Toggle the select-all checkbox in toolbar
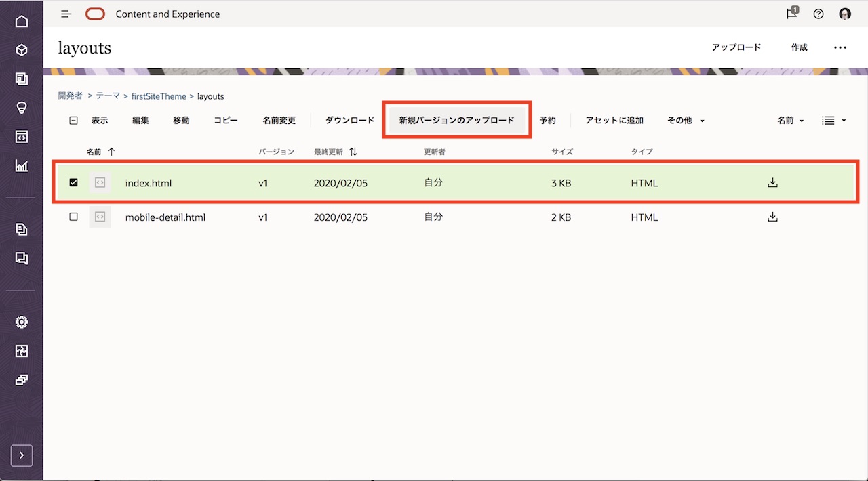This screenshot has height=481, width=868. 74,121
